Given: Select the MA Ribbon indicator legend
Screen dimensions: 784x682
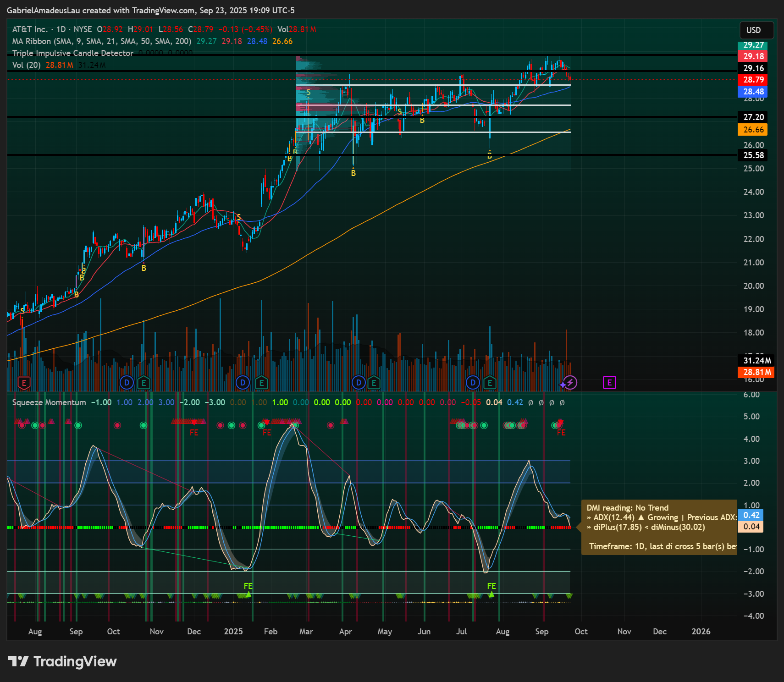Looking at the screenshot, I should tap(101, 41).
